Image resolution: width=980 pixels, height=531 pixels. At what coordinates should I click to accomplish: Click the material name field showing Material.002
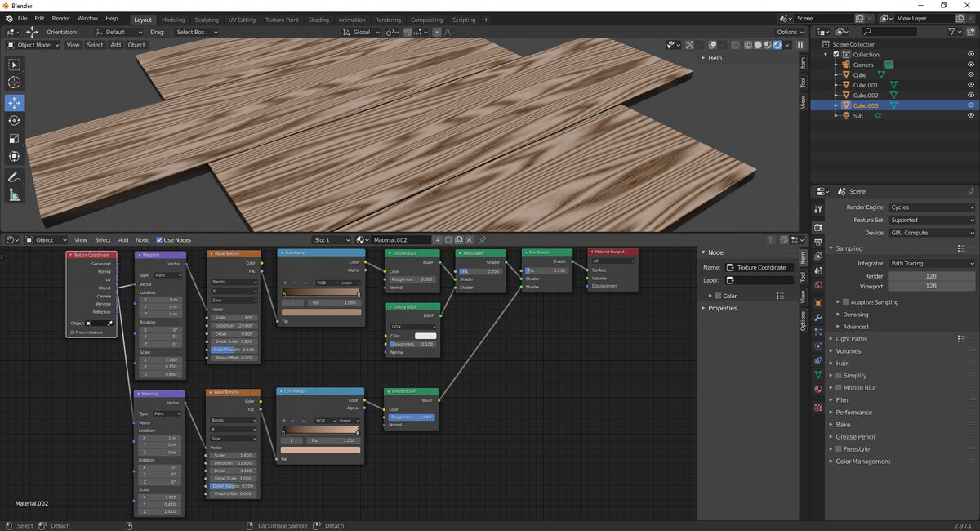point(400,240)
